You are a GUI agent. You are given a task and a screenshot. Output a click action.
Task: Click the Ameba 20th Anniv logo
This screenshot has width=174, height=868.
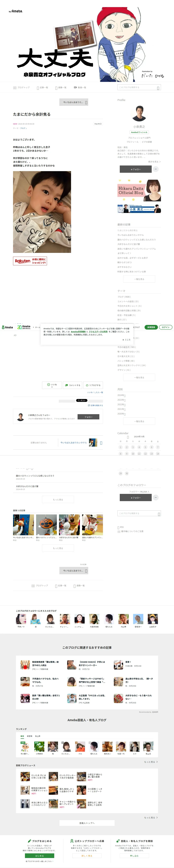tap(24, 327)
